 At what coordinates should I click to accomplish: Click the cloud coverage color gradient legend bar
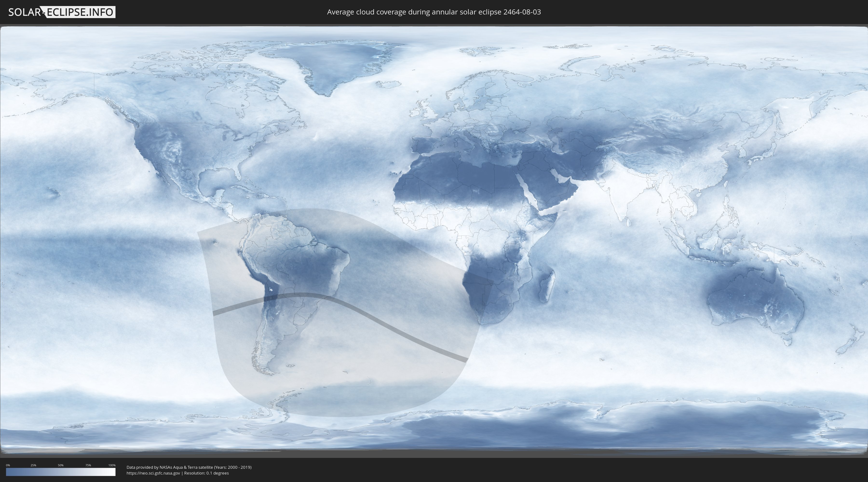(61, 472)
